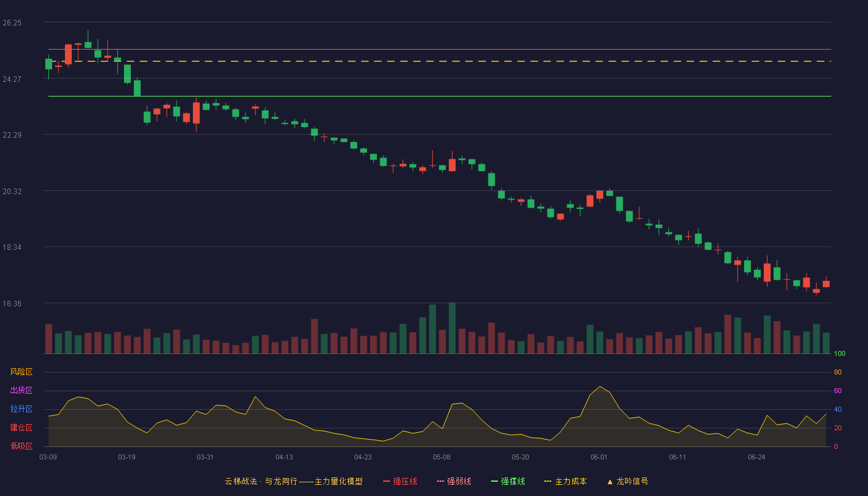Click the white dotted 强弱线 line
The width and height of the screenshot is (868, 496).
coord(440,49)
